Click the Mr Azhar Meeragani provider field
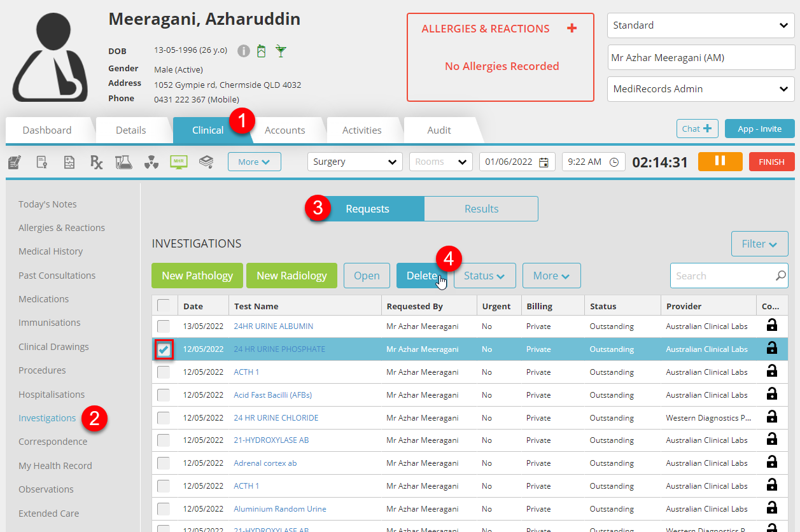800x532 pixels. tap(701, 57)
